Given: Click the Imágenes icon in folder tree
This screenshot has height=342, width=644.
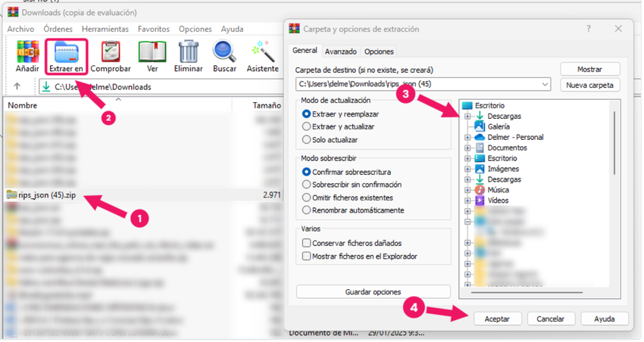Looking at the screenshot, I should click(x=480, y=169).
